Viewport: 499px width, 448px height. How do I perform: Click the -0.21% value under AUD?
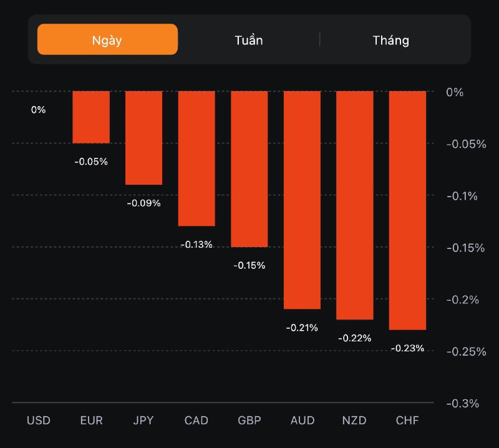click(302, 328)
